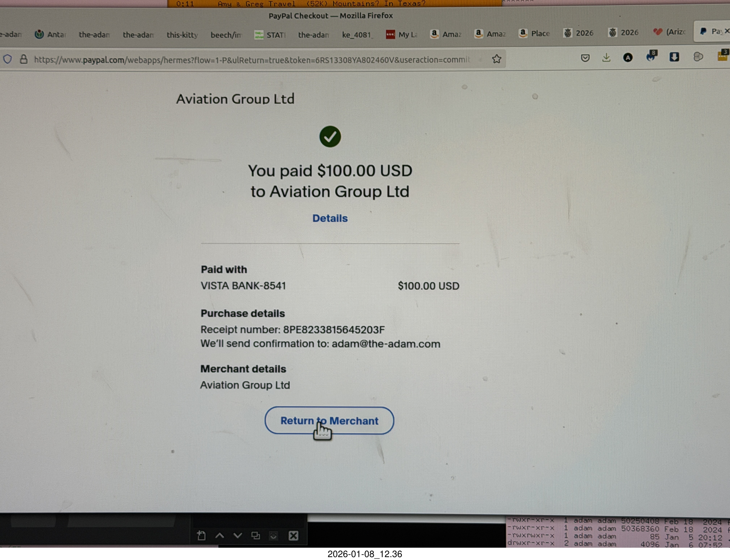Image resolution: width=730 pixels, height=560 pixels.
Task: Click 'Aviation Group Ltd' under Merchant details
Action: click(x=245, y=385)
